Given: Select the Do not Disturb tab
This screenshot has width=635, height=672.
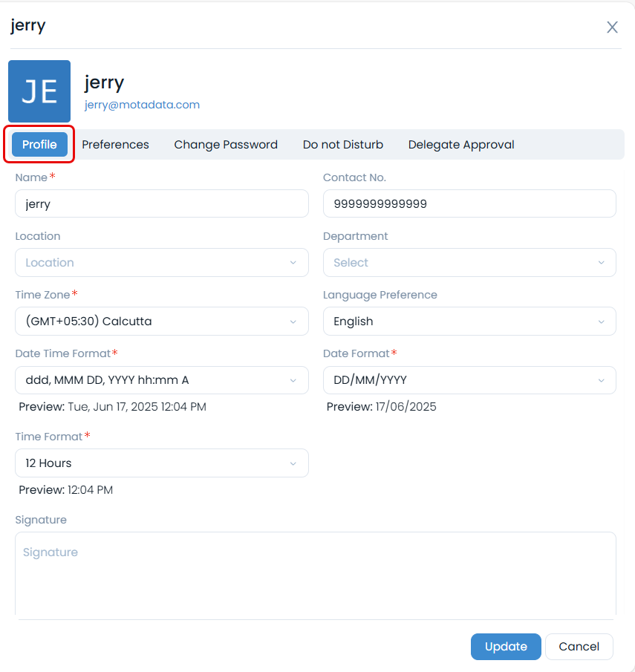Looking at the screenshot, I should [x=342, y=144].
